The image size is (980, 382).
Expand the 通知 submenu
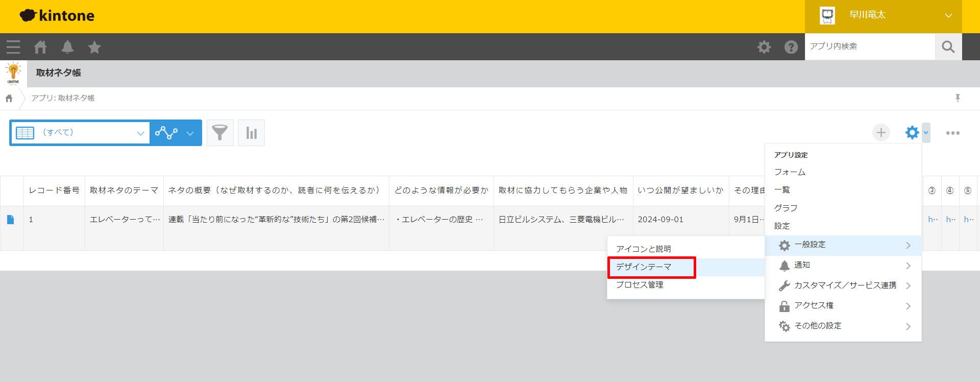[x=843, y=266]
